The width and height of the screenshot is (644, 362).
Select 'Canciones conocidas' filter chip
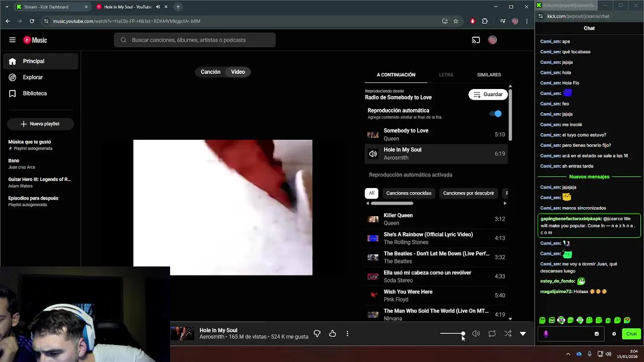(409, 193)
